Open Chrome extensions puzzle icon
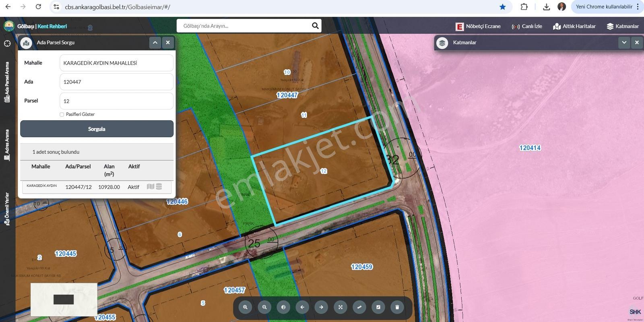The image size is (644, 322). (x=524, y=7)
